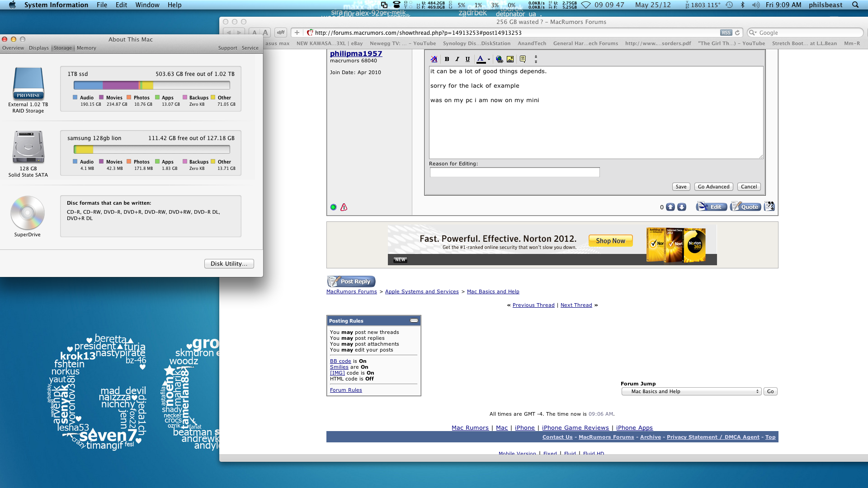Open Apple menu icon
The width and height of the screenshot is (868, 488).
12,5
